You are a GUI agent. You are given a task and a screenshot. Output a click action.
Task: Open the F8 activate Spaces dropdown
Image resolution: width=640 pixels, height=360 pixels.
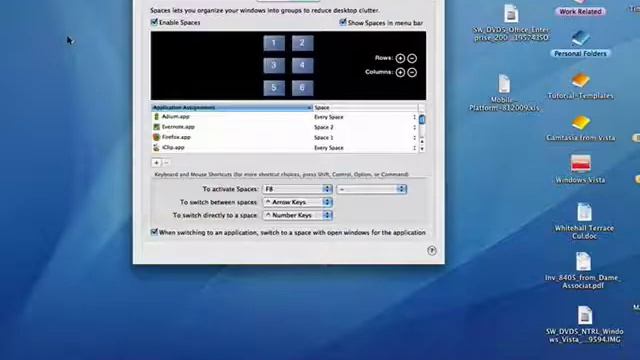tap(298, 189)
